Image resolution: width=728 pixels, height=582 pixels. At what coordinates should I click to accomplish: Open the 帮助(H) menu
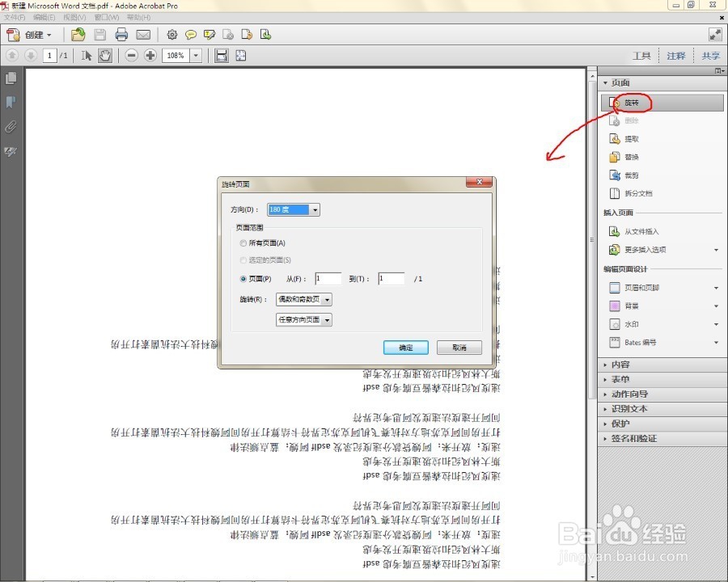(138, 17)
